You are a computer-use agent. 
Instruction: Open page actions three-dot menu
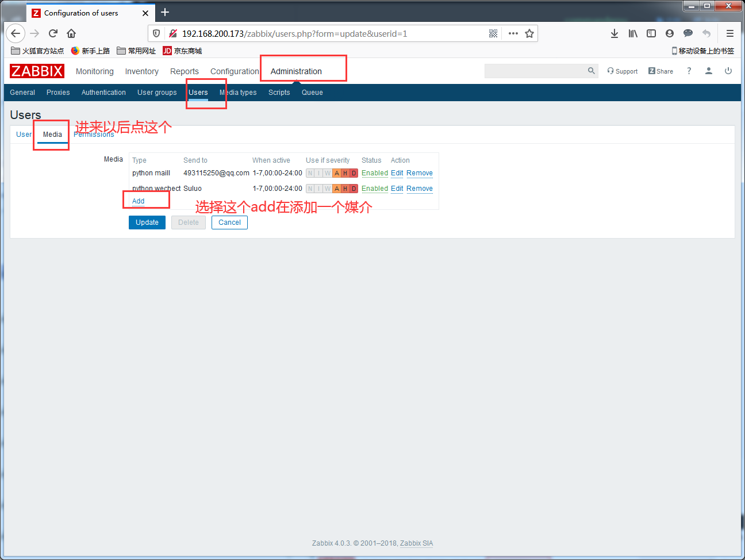513,33
